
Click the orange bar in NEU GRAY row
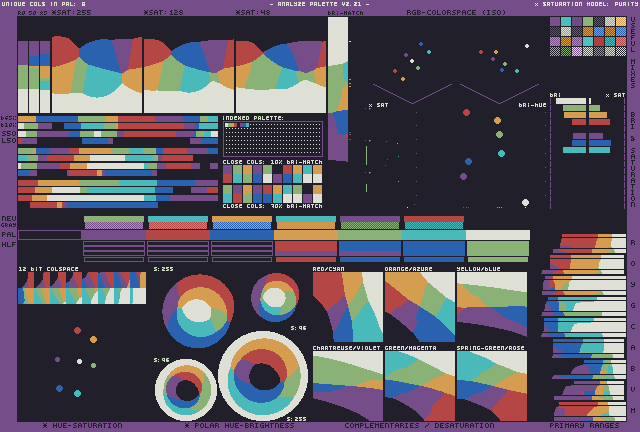point(242,219)
